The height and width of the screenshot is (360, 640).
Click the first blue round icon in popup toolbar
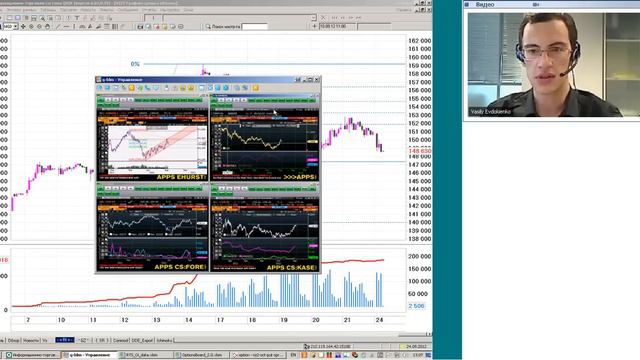[x=100, y=88]
